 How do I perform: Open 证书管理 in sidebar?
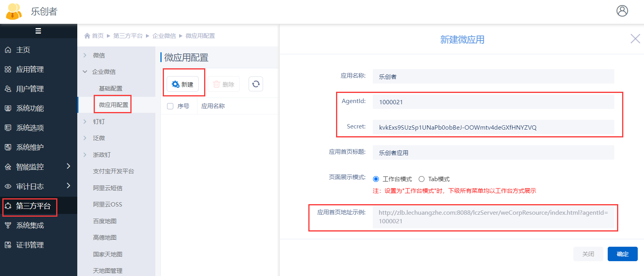click(30, 245)
